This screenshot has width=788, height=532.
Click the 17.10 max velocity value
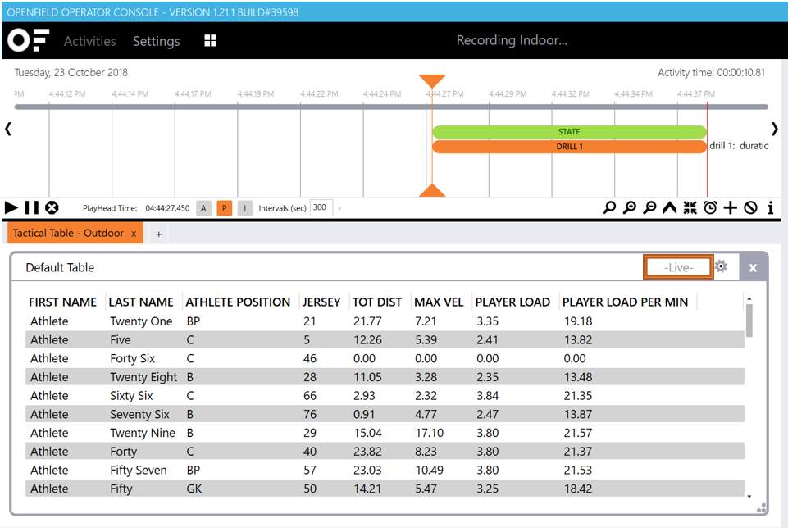click(x=429, y=433)
